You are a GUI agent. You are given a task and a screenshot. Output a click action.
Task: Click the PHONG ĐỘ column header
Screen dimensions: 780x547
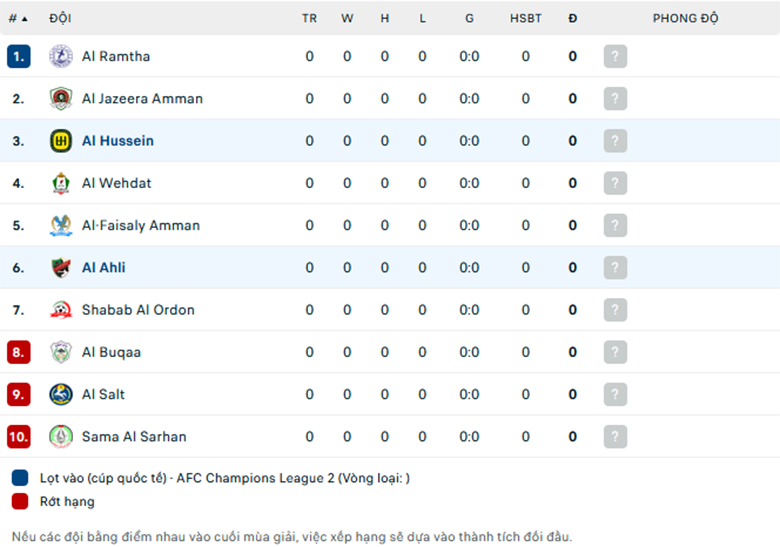[x=685, y=18]
